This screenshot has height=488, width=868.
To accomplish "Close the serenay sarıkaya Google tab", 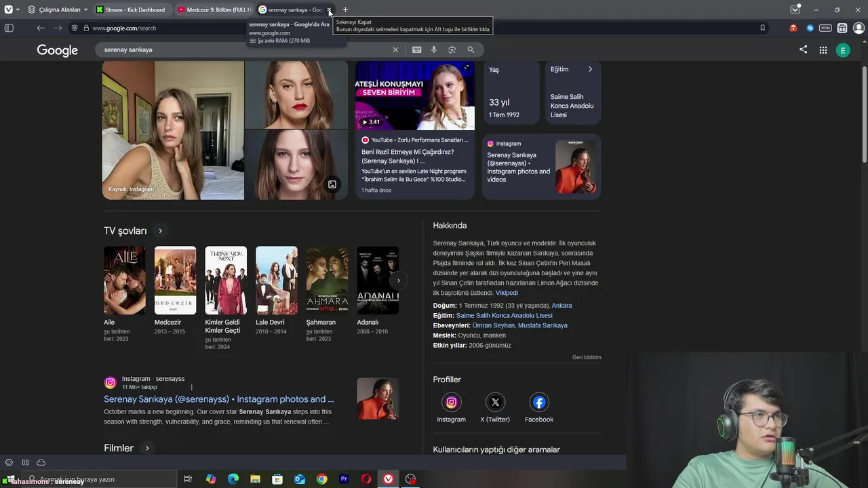I will point(329,9).
